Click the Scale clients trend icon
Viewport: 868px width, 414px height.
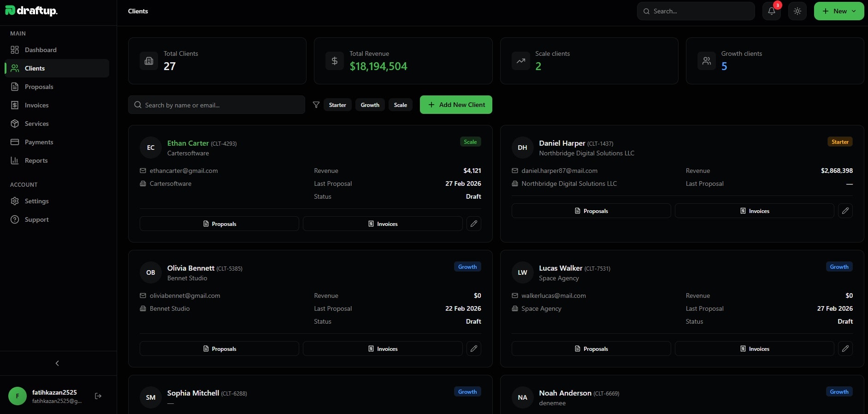(521, 61)
